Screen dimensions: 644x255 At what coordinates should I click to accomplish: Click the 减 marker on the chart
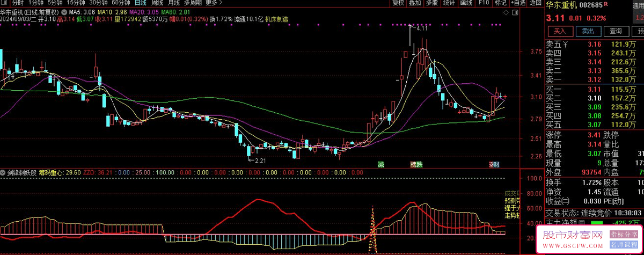pyautogui.click(x=381, y=164)
